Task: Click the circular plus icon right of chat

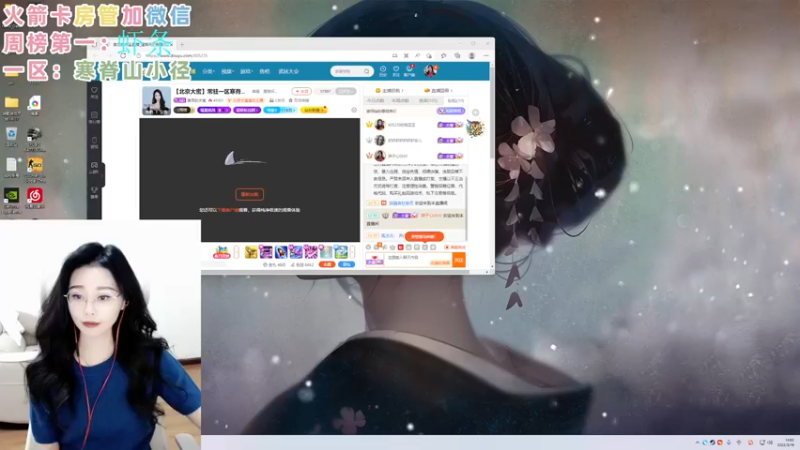Action: pos(475,112)
